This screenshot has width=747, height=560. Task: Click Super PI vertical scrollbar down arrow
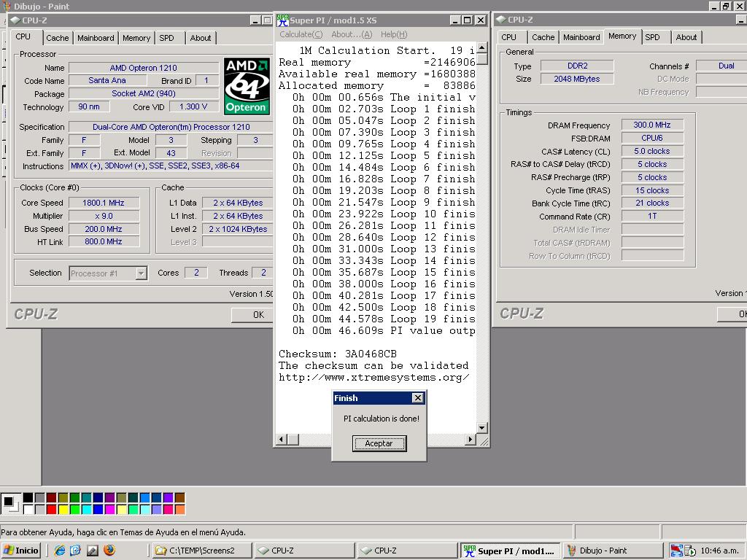[x=482, y=427]
